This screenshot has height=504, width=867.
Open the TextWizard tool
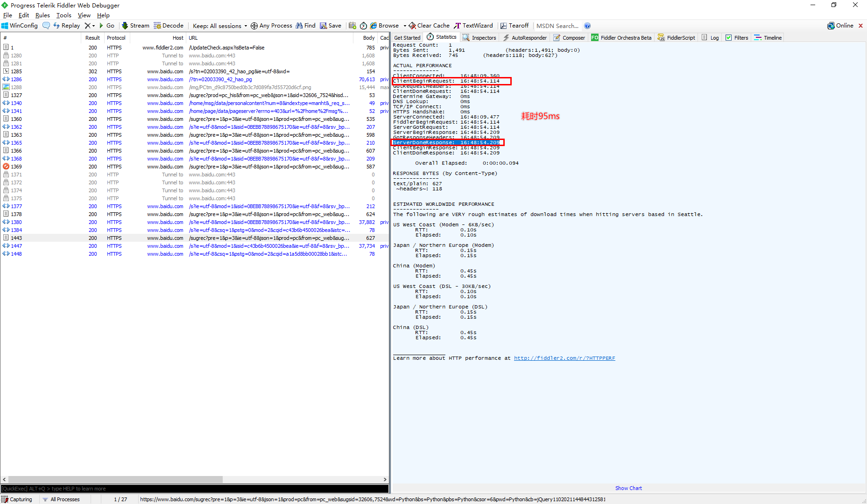coord(473,26)
